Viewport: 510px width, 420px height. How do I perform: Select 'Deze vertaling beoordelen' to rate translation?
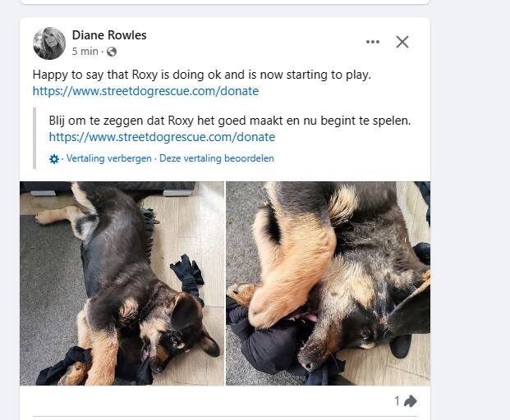[217, 158]
